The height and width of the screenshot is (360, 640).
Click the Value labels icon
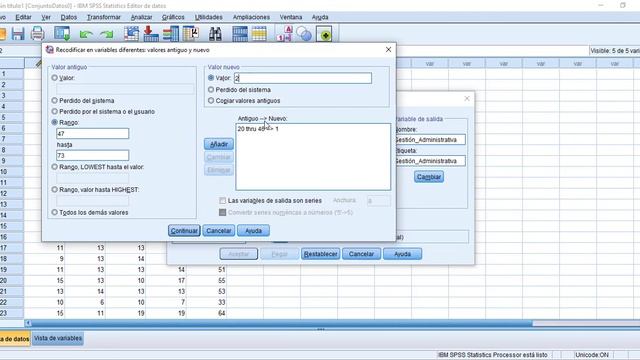tap(284, 34)
